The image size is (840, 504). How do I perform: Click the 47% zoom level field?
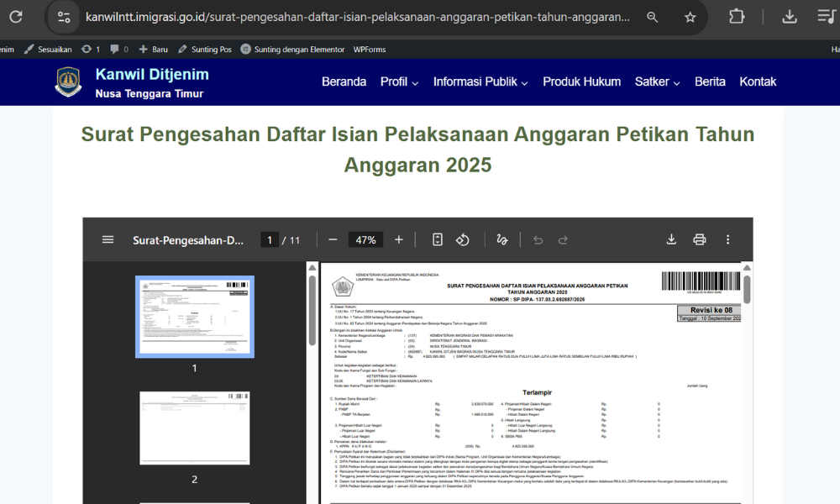pos(366,240)
